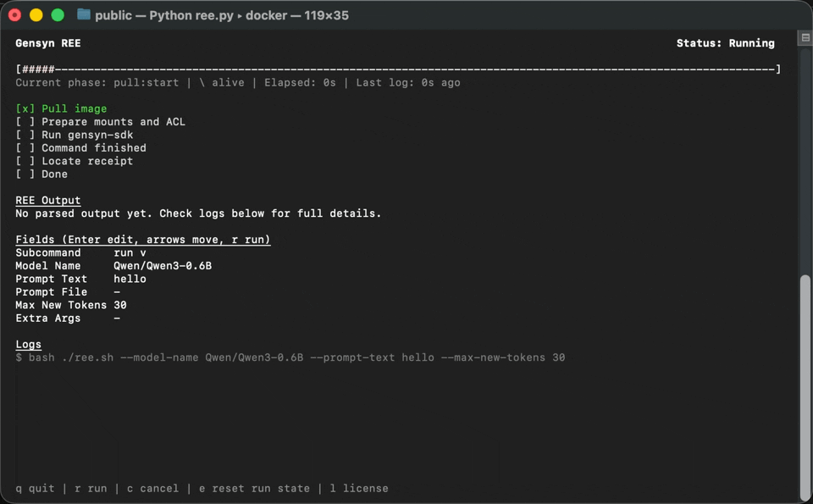
Task: Edit the Prompt Text hello field
Action: pos(130,279)
